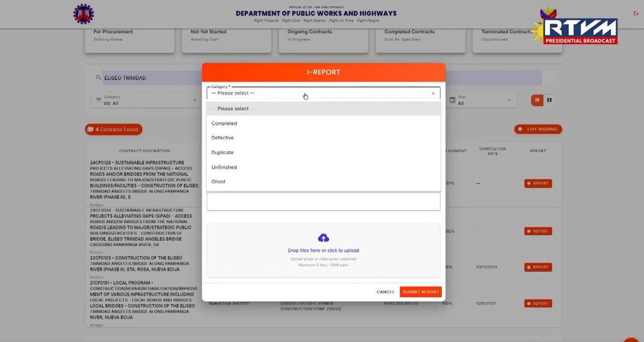
Task: Click the 'Drop files here or click to upload' link
Action: pyautogui.click(x=323, y=250)
